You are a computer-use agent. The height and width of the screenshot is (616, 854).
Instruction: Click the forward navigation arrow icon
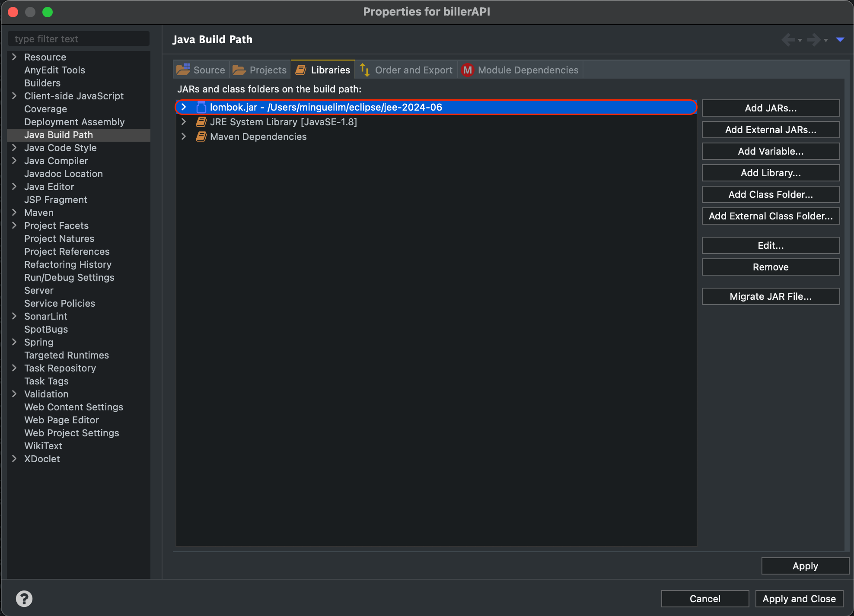(x=814, y=40)
